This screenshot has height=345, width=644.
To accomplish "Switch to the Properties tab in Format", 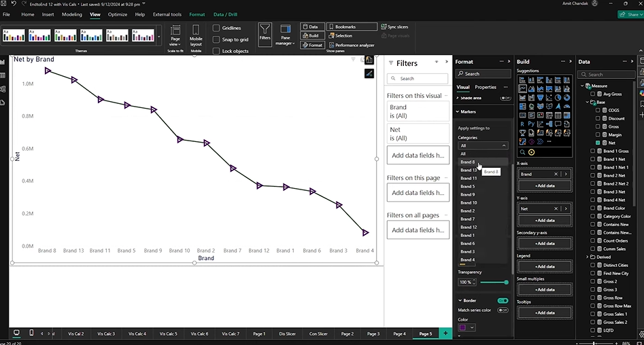I will 486,87.
